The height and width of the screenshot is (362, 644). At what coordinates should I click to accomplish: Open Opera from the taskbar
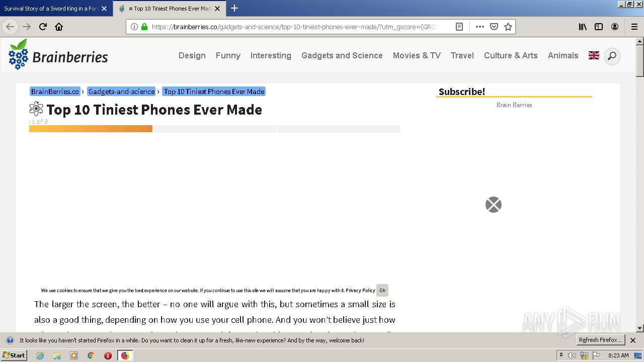click(108, 355)
